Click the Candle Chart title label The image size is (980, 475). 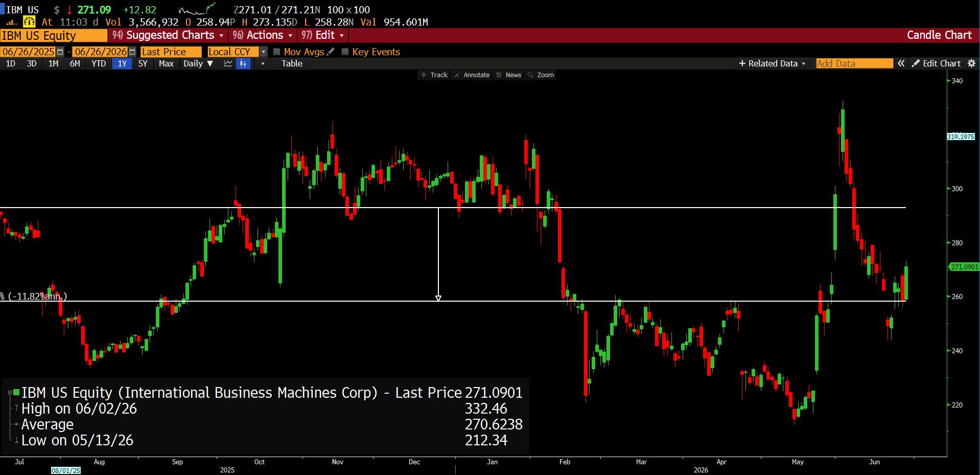(x=939, y=35)
